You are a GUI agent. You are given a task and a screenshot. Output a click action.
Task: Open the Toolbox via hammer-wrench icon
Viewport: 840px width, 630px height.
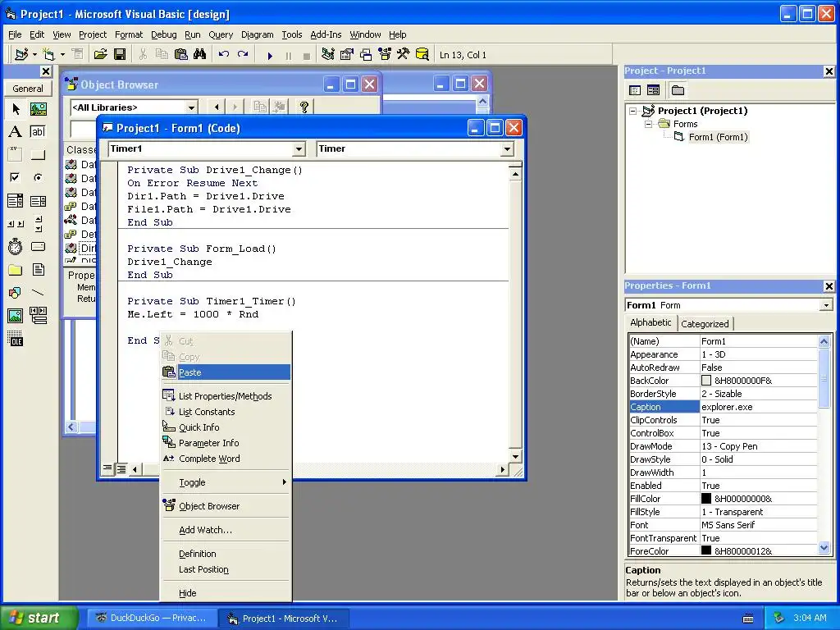(404, 55)
